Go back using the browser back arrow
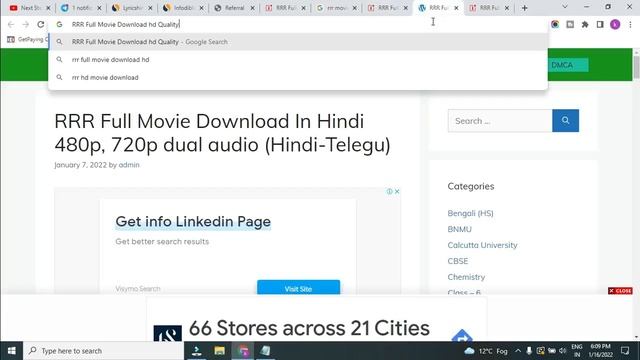The width and height of the screenshot is (640, 360). tap(11, 24)
